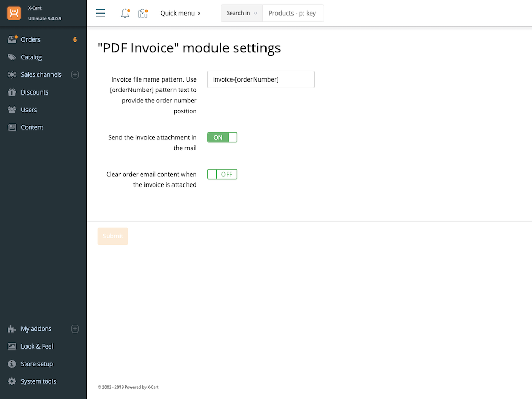Disable Send the invoice attachment toggle

[222, 138]
